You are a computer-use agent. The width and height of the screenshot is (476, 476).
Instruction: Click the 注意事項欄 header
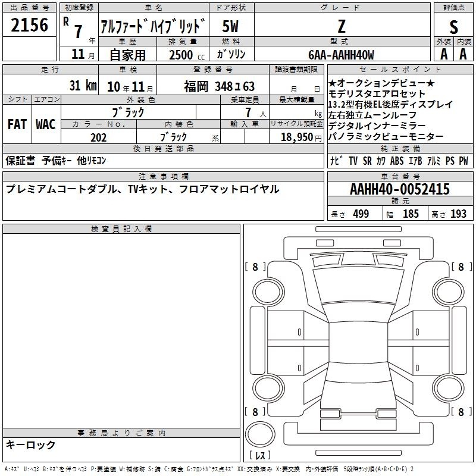163,177
